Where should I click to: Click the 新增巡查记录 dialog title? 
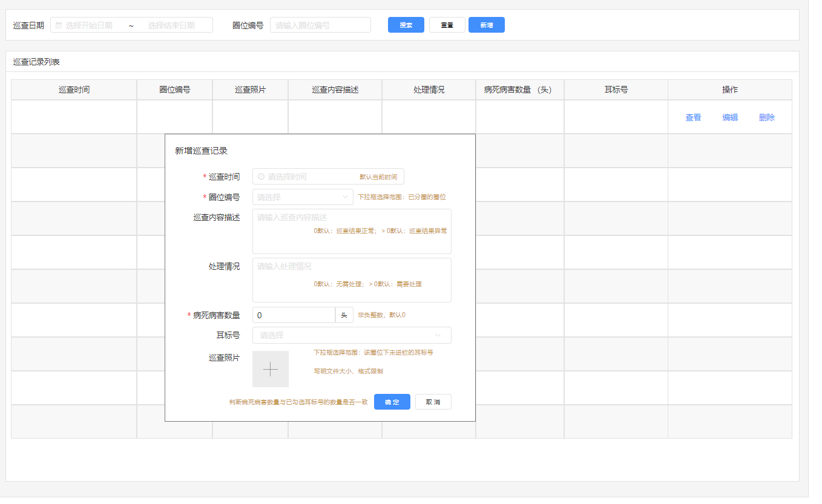pos(202,151)
